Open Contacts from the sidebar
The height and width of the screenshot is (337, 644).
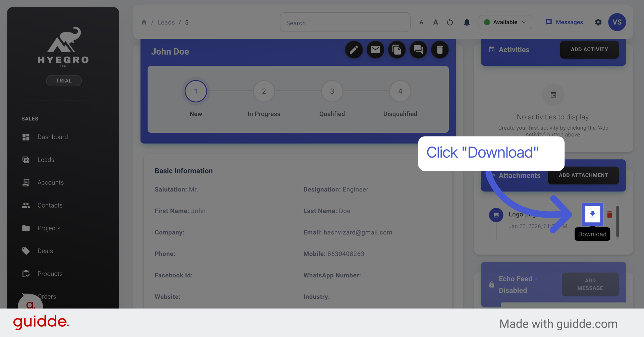pos(50,205)
